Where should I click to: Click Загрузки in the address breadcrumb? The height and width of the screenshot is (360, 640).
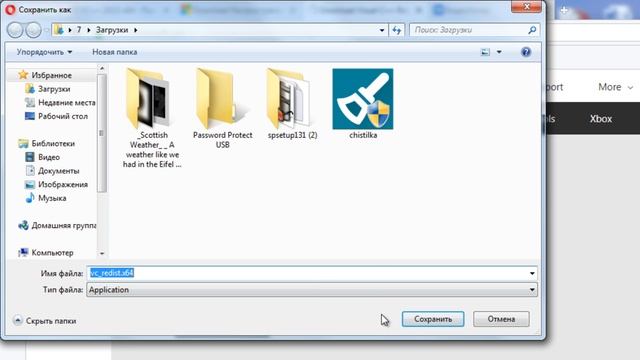point(112,30)
